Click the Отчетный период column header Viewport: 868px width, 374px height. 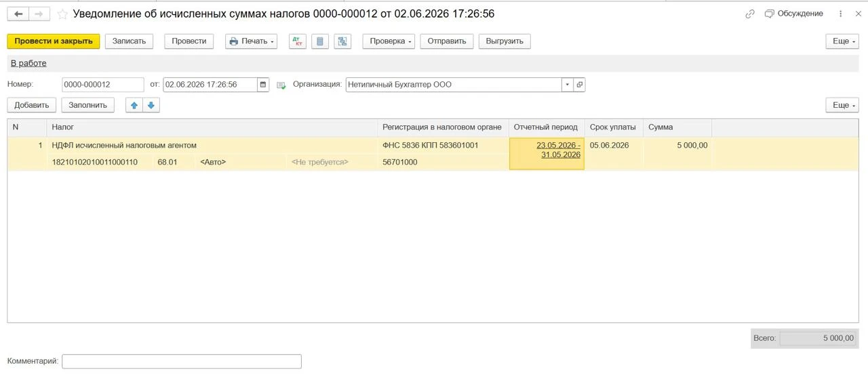(x=547, y=127)
